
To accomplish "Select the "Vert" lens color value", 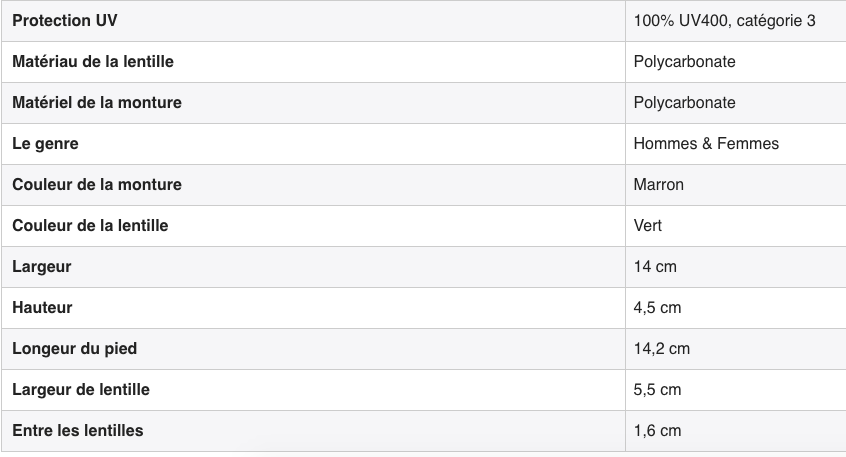I will 648,226.
